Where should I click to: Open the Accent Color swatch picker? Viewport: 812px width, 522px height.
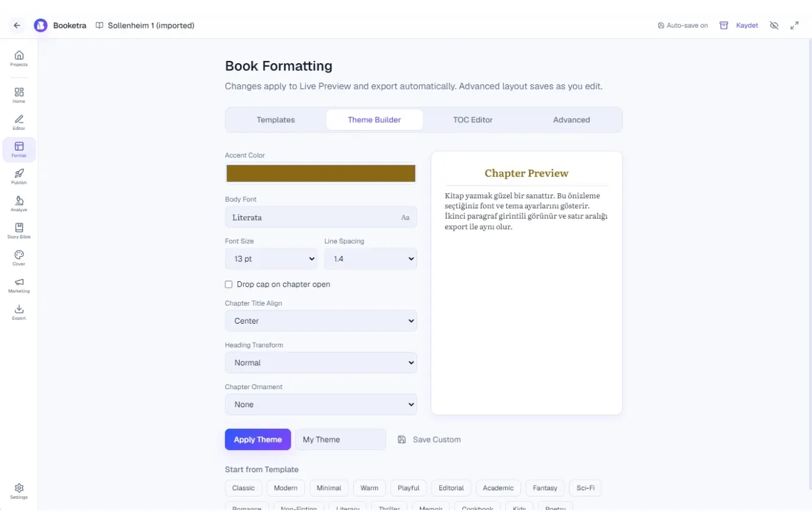(x=321, y=173)
